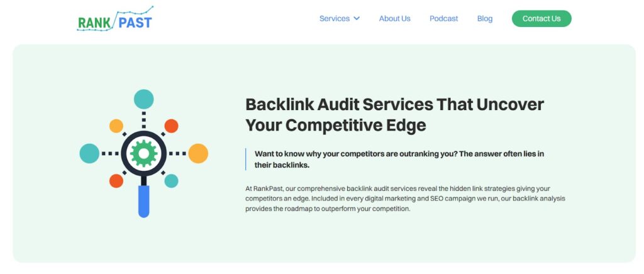The image size is (644, 274).
Task: Click the orange circle lower left of the magnifier
Action: tap(116, 181)
